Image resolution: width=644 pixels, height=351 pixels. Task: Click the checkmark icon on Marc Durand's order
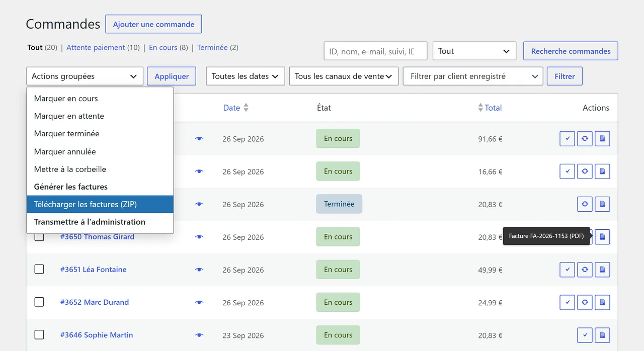(x=567, y=302)
